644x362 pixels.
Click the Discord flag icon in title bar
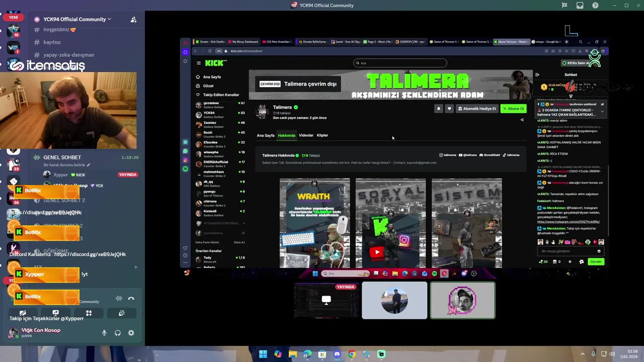tap(565, 5)
